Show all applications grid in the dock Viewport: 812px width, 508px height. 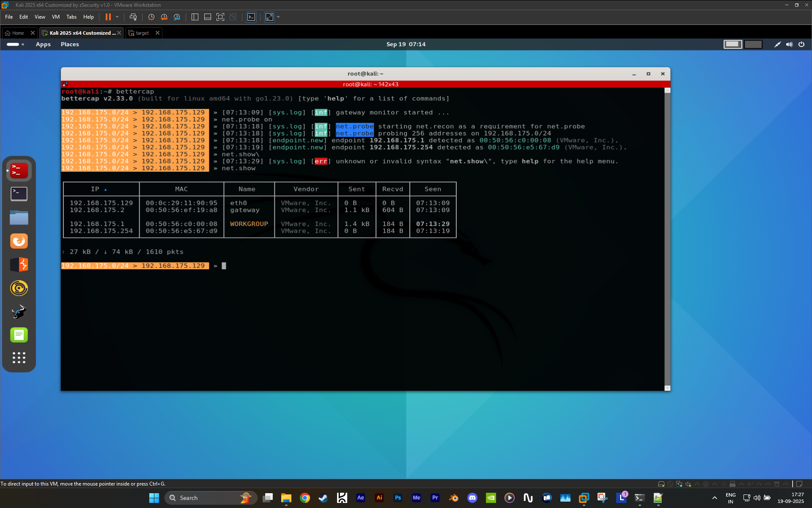pos(19,358)
